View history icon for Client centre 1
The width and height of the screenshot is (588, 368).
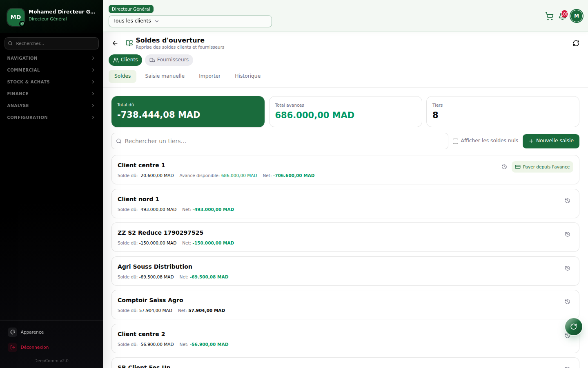504,167
